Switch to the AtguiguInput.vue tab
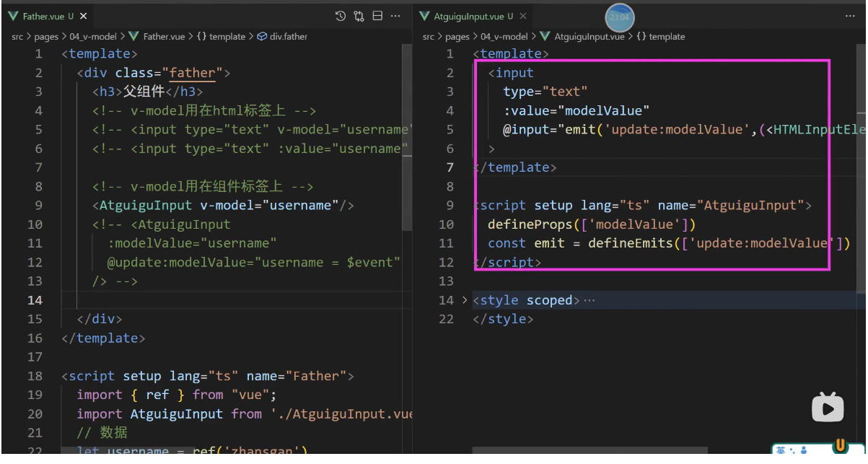The image size is (868, 464). pyautogui.click(x=474, y=16)
